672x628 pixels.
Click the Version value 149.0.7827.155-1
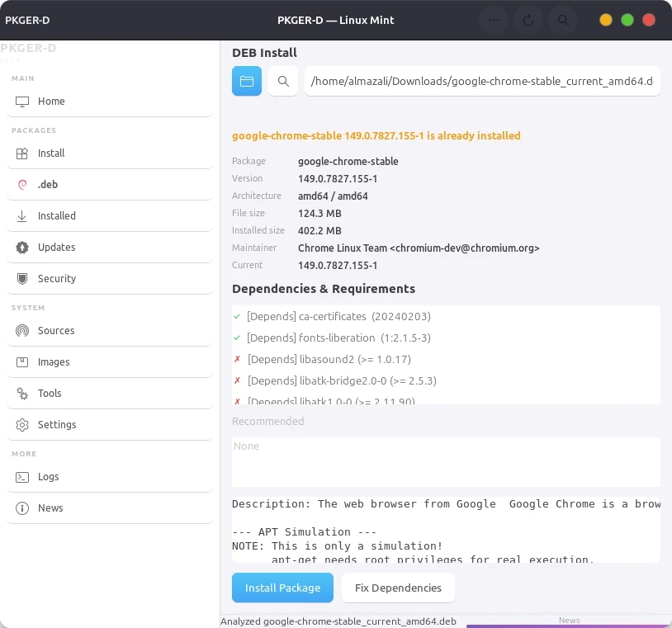coord(338,178)
